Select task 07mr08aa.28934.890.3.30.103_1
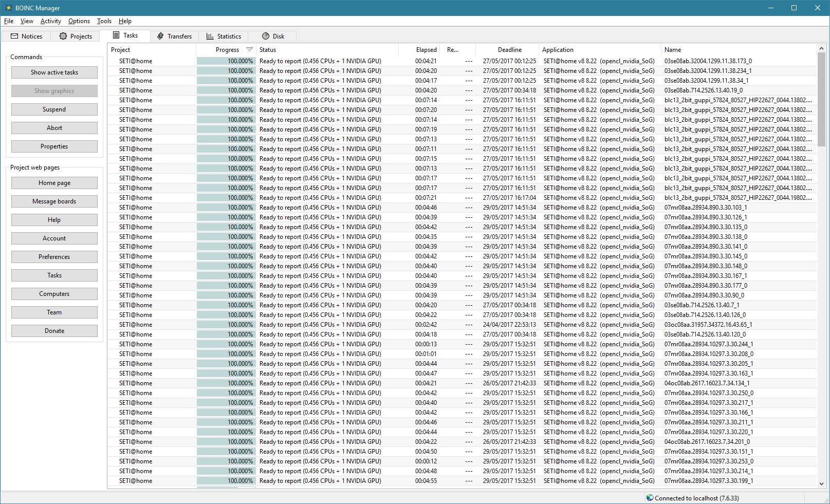Viewport: 830px width, 504px height. click(462, 208)
